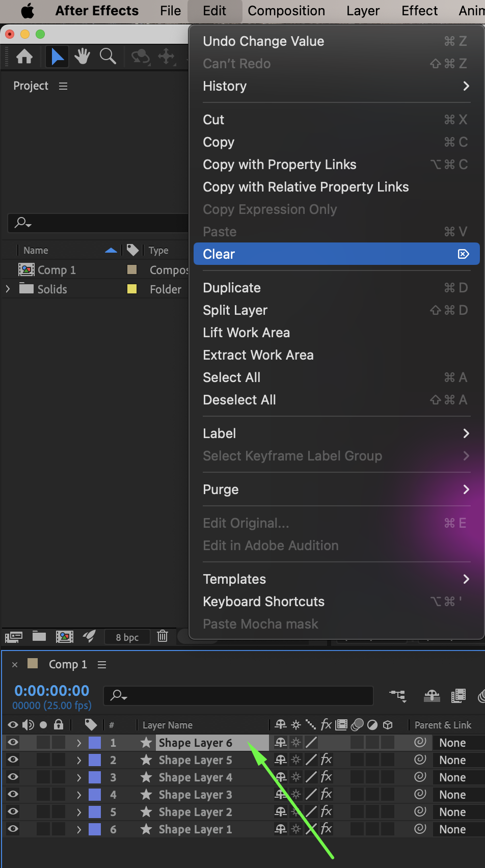
Task: Click the quality switch on Shape Layer 6
Action: point(311,743)
